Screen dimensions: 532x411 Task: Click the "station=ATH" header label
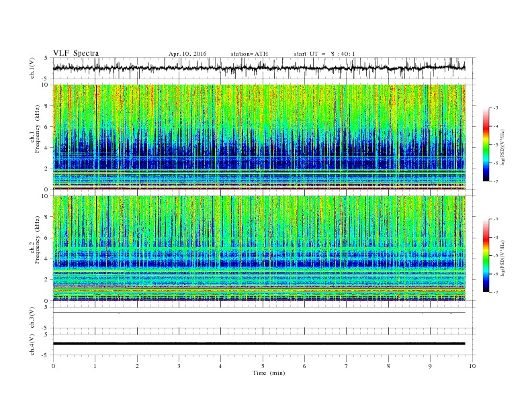[x=249, y=54]
